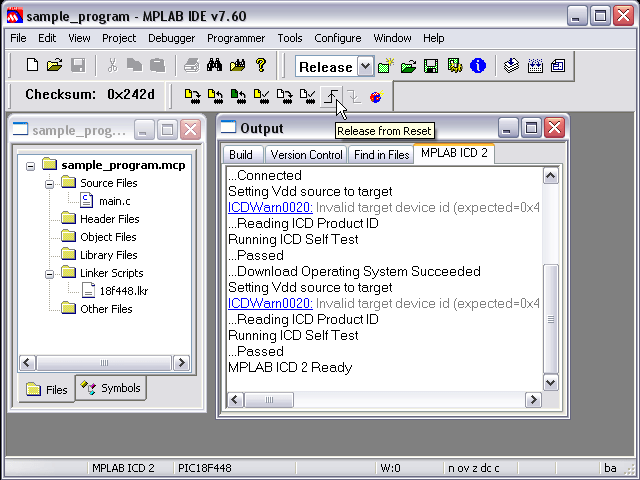This screenshot has width=640, height=480.
Task: Collapse the Source Files folder node
Action: point(49,184)
